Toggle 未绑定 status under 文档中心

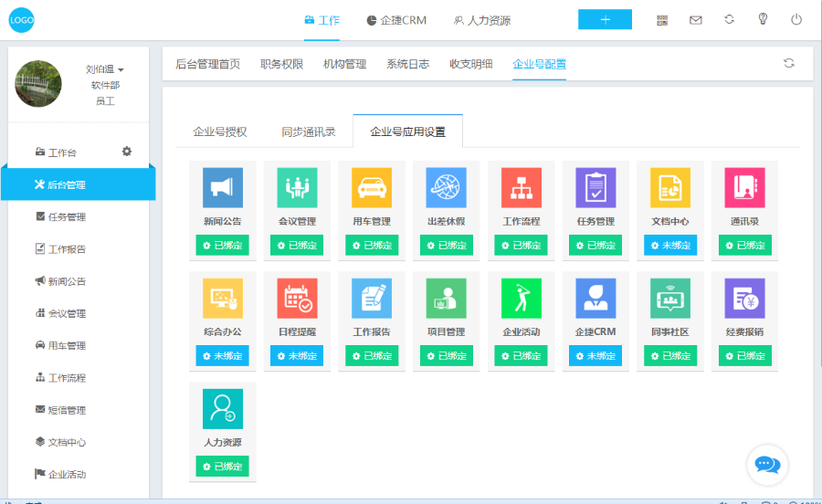670,246
